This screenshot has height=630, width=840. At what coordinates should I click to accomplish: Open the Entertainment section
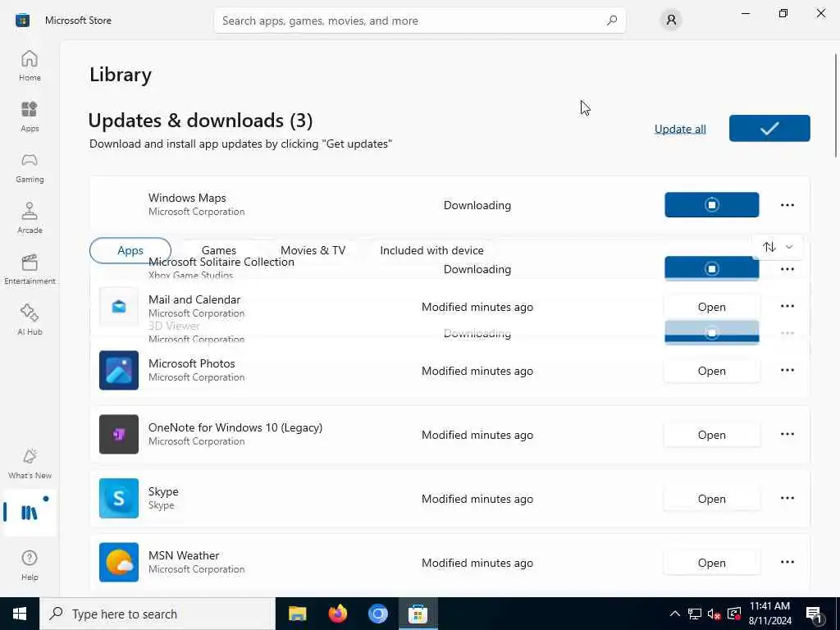[x=30, y=269]
